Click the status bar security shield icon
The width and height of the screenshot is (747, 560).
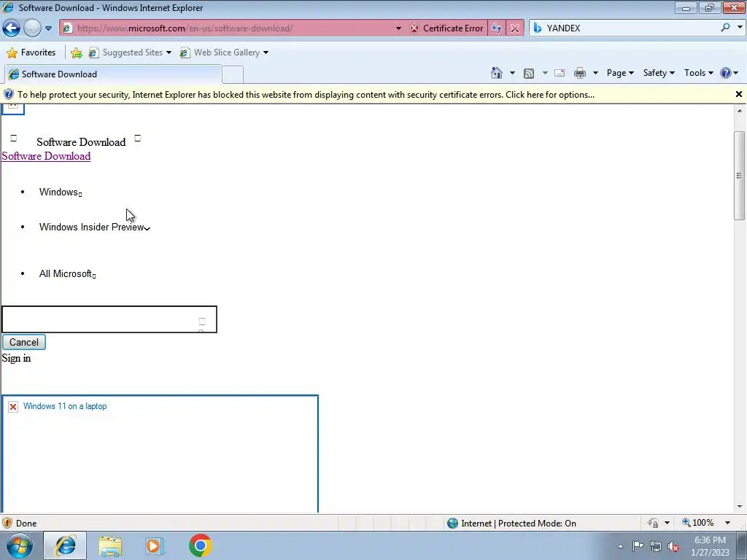pyautogui.click(x=7, y=523)
